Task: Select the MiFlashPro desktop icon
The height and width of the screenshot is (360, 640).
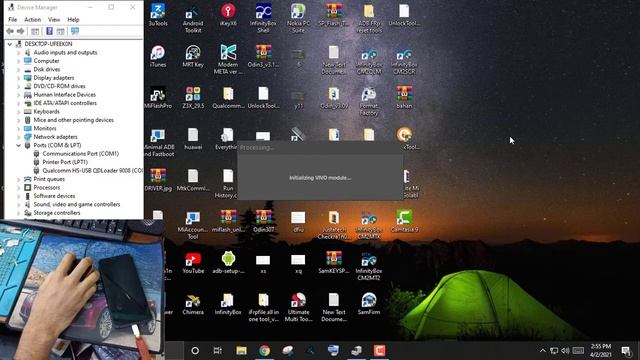Action: click(158, 97)
